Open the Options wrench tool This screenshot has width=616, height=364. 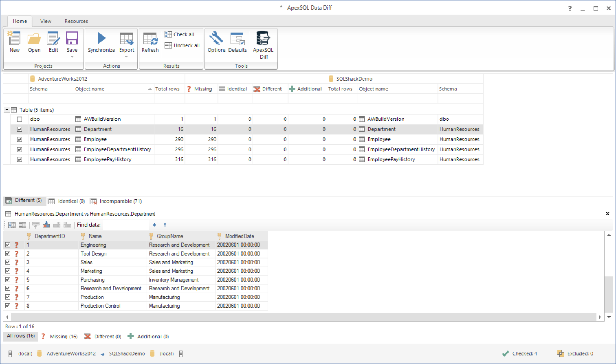tap(216, 39)
